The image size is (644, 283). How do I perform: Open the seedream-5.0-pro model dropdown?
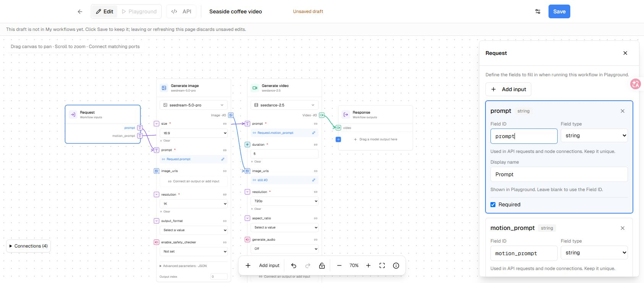coord(194,105)
